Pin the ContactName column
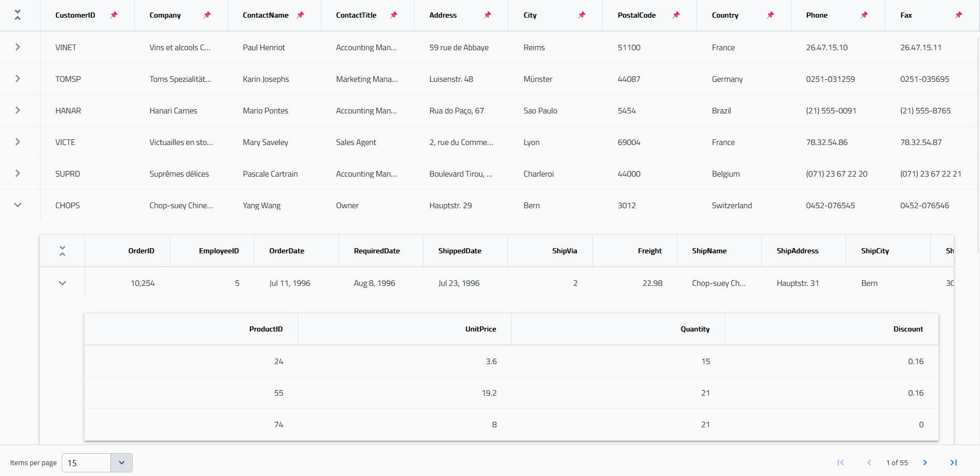Image resolution: width=980 pixels, height=476 pixels. pyautogui.click(x=301, y=15)
